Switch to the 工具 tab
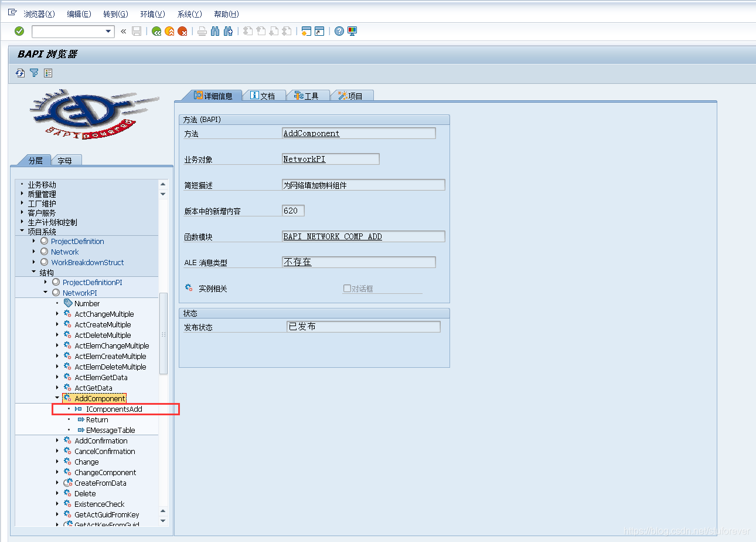 (x=308, y=96)
